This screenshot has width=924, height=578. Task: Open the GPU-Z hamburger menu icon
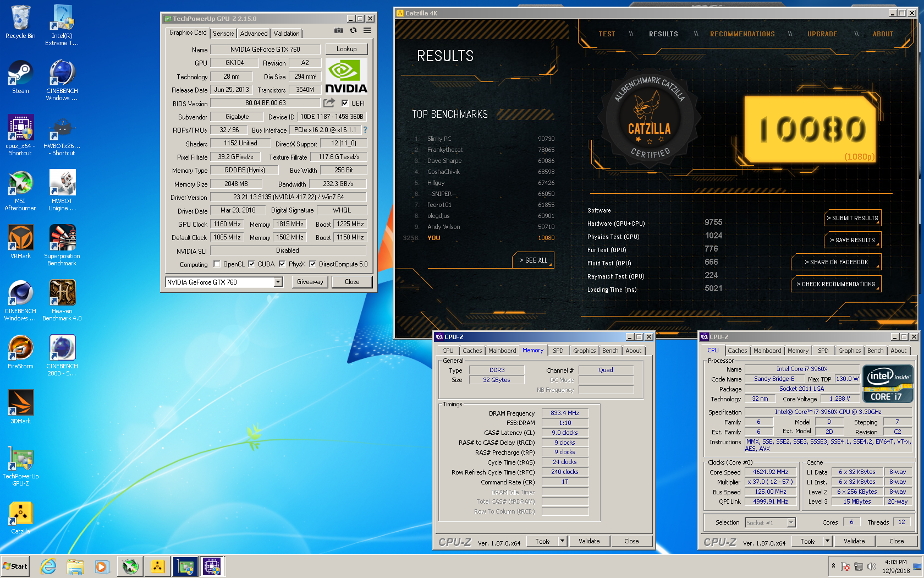click(367, 31)
